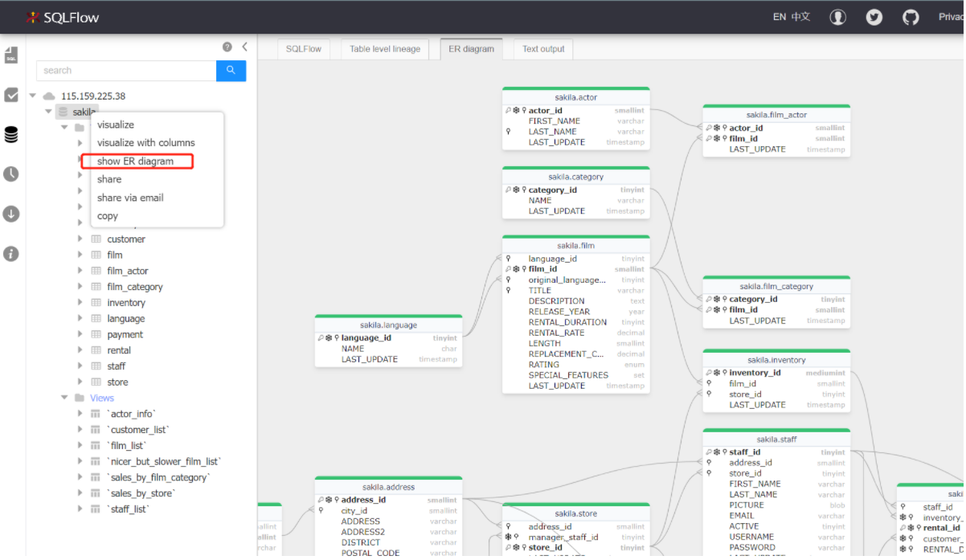Click the share via email option
This screenshot has width=966, height=560.
click(x=130, y=198)
